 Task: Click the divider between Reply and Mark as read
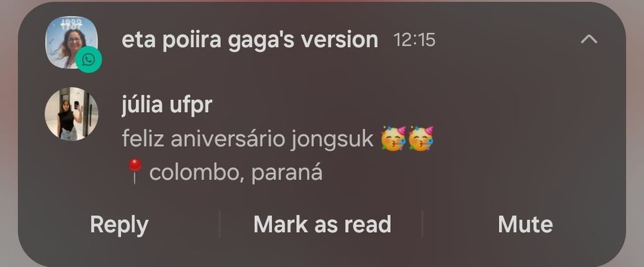click(x=220, y=224)
